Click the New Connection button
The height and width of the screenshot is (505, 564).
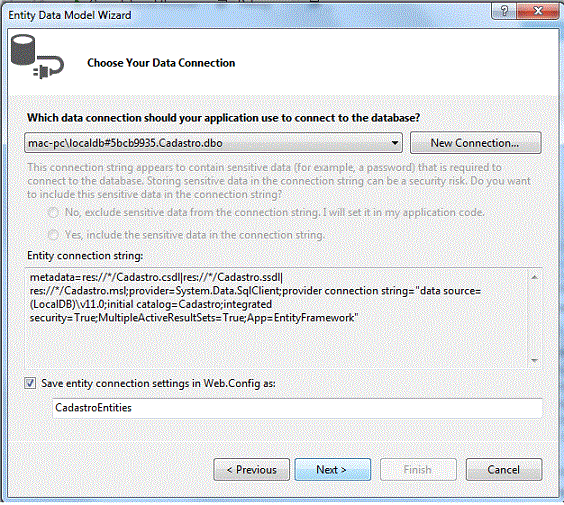coord(475,143)
